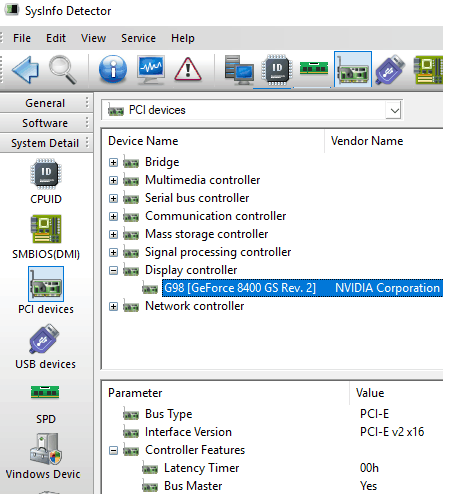This screenshot has height=494, width=450.
Task: Click the Vendor Name column header
Action: pos(384,141)
